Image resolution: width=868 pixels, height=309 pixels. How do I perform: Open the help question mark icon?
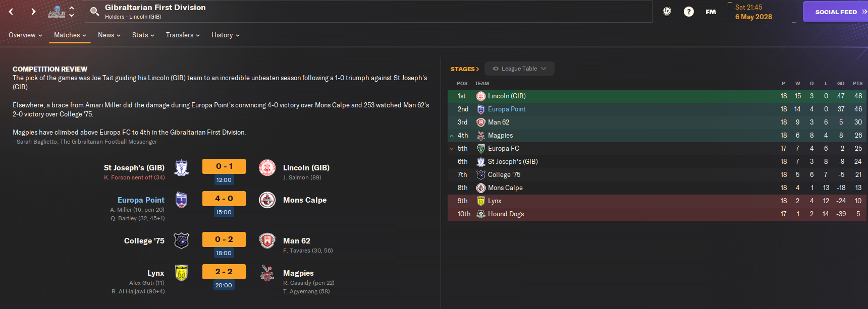[688, 12]
